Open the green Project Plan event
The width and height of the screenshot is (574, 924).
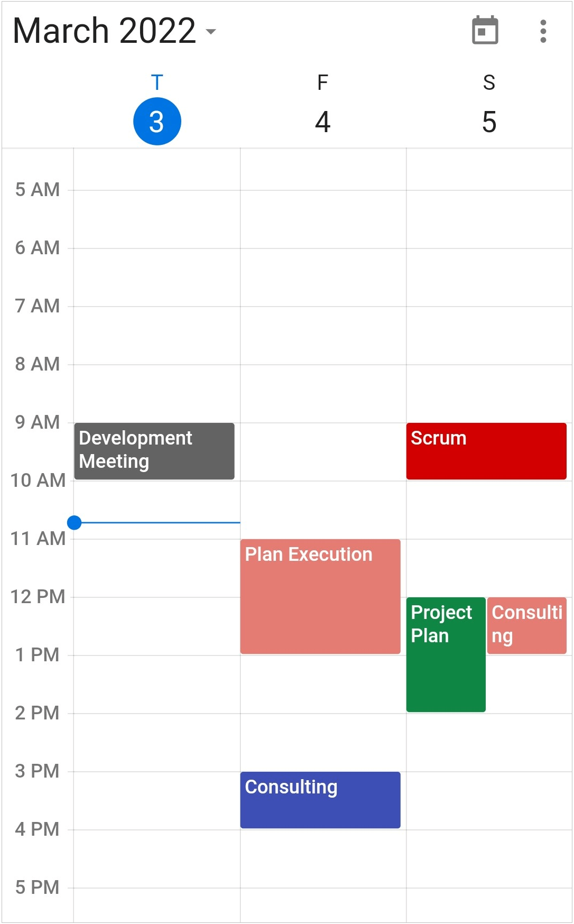click(x=446, y=654)
